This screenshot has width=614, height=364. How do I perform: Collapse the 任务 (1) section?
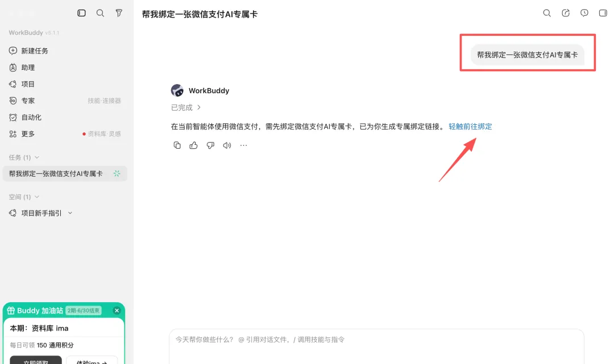click(24, 157)
